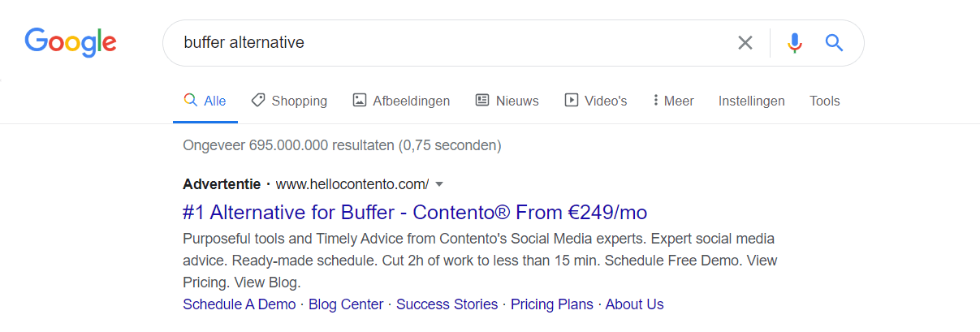Visit the Blog Center sitelink
This screenshot has width=980, height=332.
(x=346, y=304)
